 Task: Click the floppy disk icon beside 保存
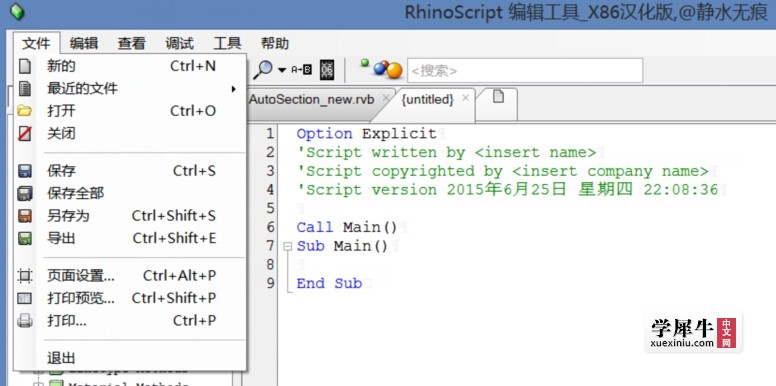[x=25, y=171]
